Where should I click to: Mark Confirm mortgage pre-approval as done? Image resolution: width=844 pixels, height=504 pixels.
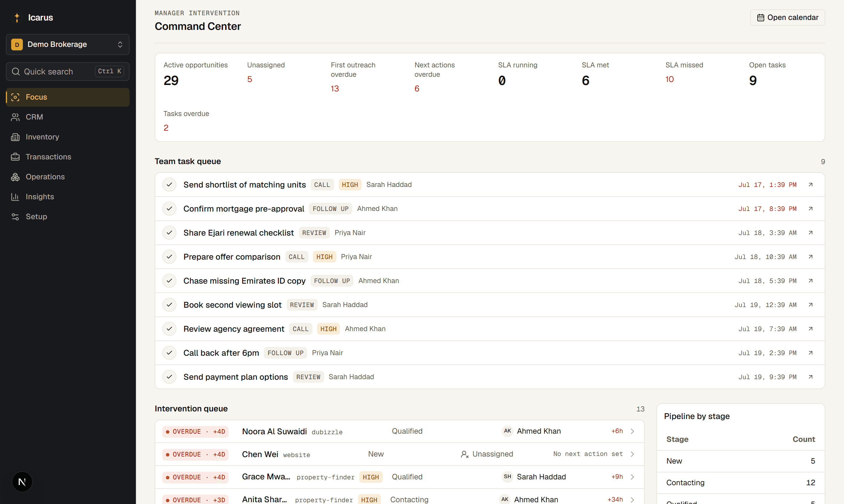[169, 209]
